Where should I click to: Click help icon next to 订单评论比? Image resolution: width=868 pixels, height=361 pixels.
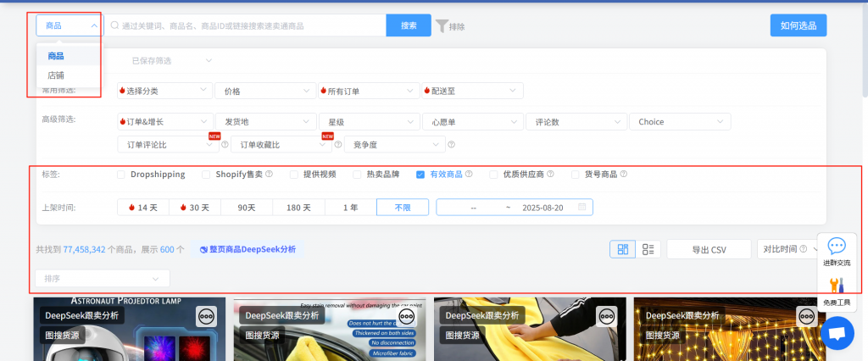pyautogui.click(x=225, y=145)
